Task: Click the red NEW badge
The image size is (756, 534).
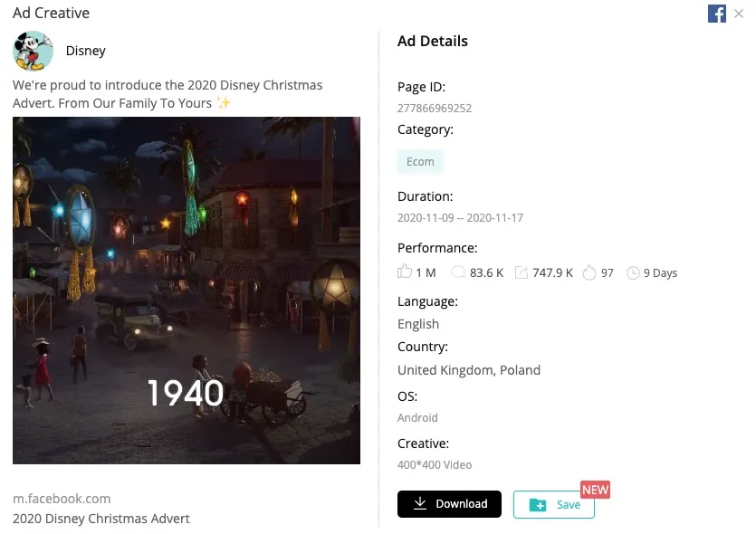Action: pos(595,490)
